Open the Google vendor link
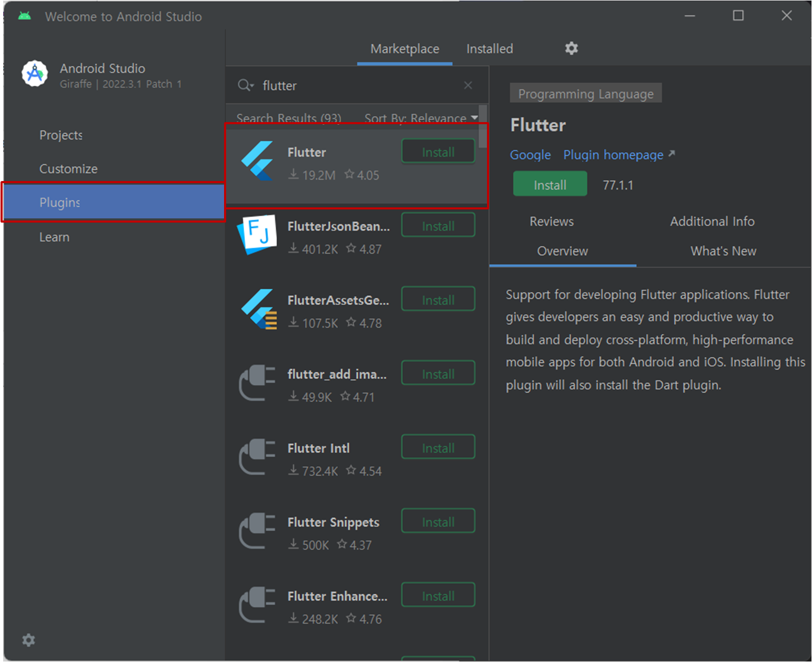This screenshot has width=812, height=662. coord(530,155)
